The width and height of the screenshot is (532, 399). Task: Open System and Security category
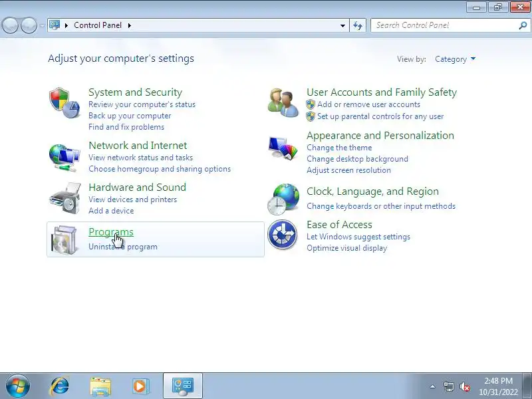136,92
